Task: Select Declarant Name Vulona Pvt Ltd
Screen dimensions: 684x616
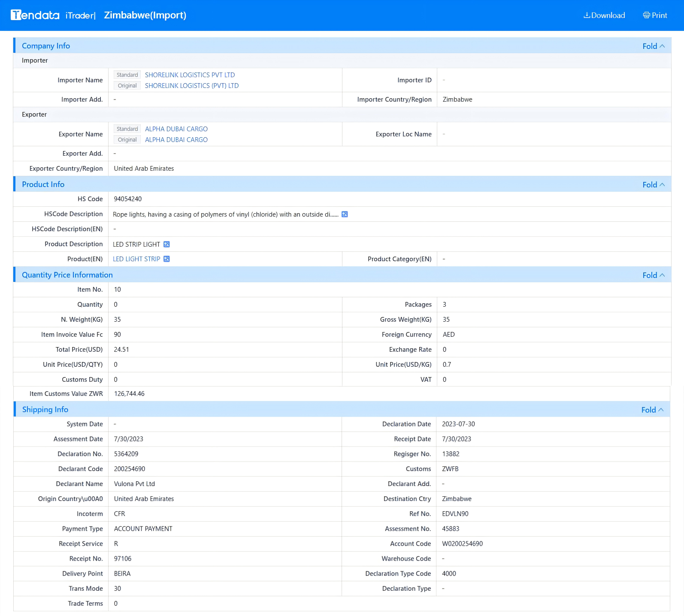Action: point(134,484)
